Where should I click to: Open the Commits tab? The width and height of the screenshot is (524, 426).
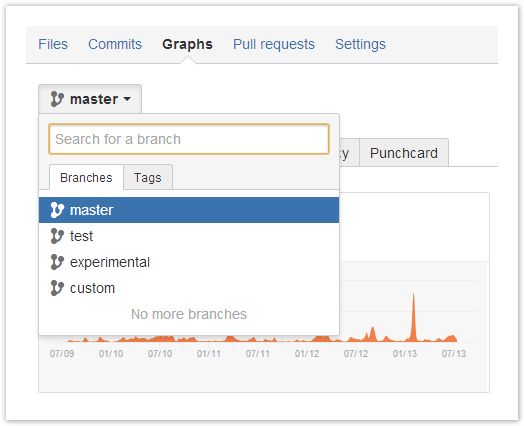tap(115, 44)
